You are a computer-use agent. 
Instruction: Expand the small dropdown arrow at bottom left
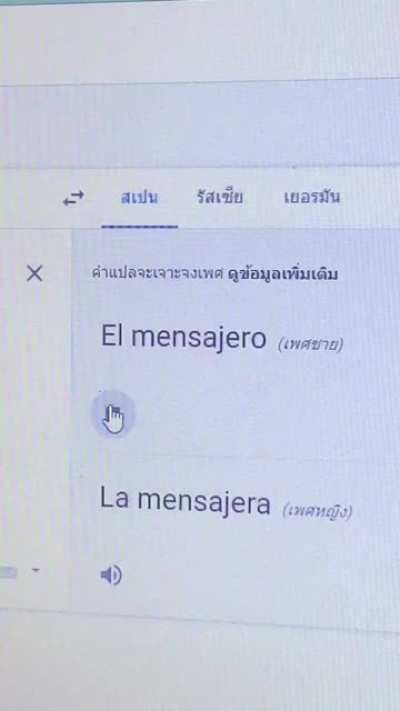35,570
